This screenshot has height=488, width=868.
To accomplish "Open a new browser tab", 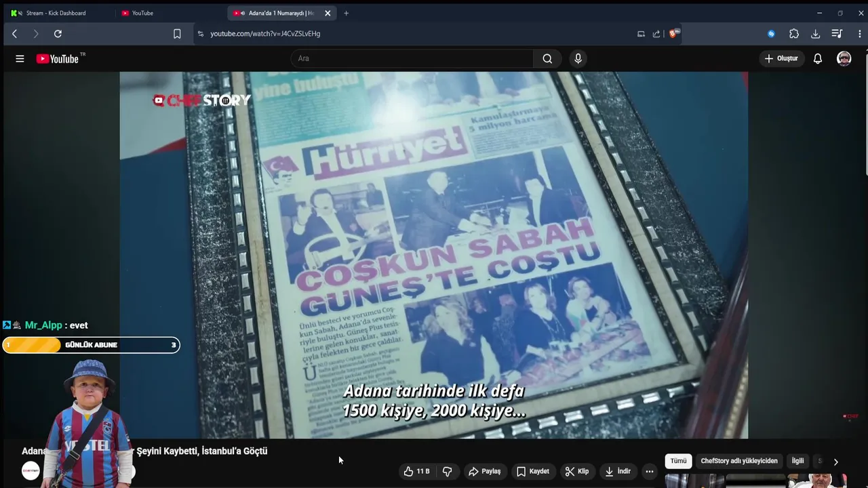I will click(x=346, y=13).
